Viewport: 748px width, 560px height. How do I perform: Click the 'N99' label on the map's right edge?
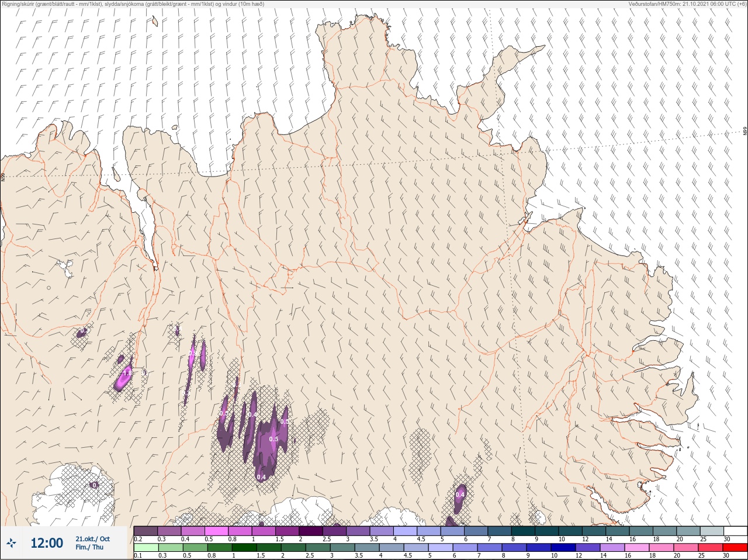point(745,132)
